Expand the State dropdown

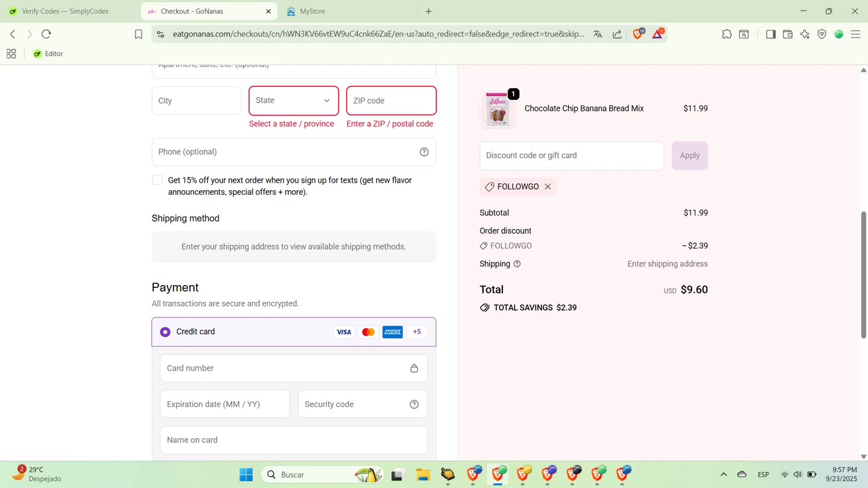(x=294, y=101)
